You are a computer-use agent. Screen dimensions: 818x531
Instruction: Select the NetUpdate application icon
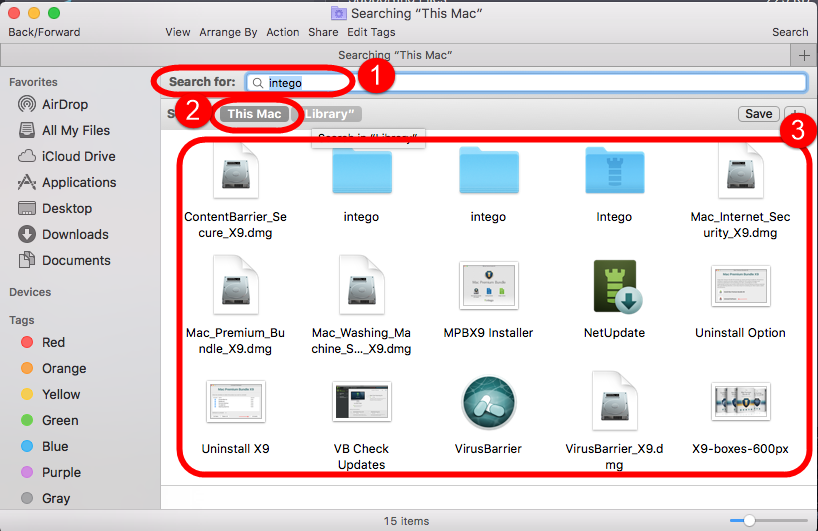[x=614, y=287]
